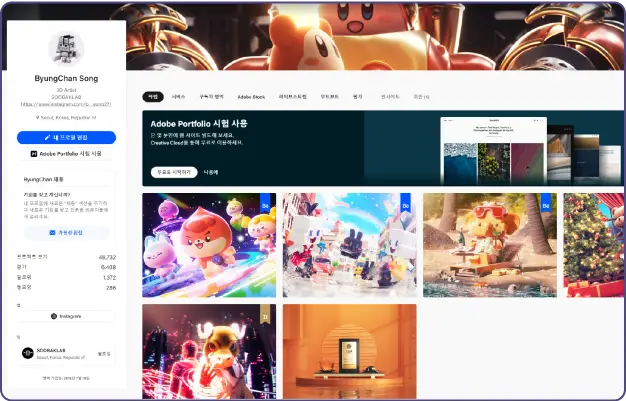
Task: Click the availability edit button in hire card
Action: coord(66,232)
